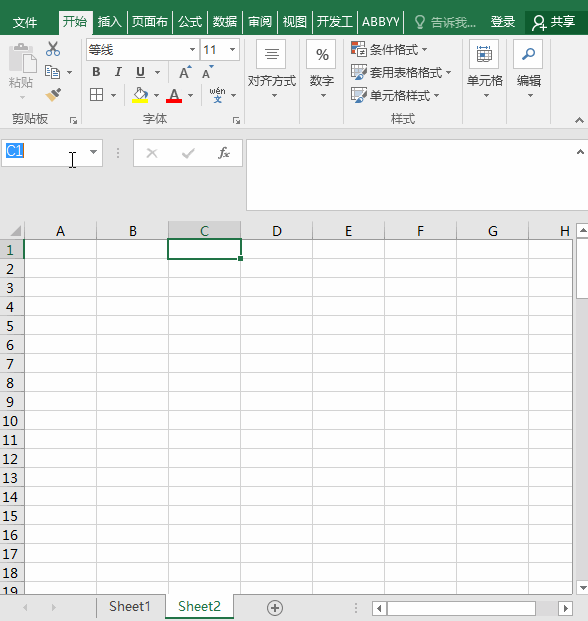The image size is (588, 621).
Task: Toggle Underline formatting
Action: [x=140, y=72]
